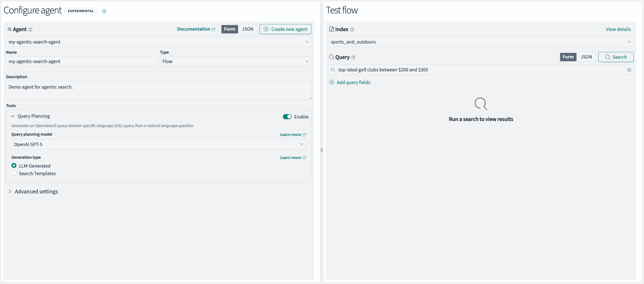Select the Search Templates generation type
644x284 pixels.
pyautogui.click(x=14, y=173)
